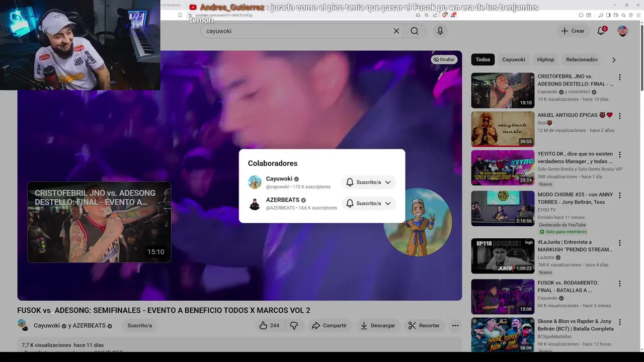The width and height of the screenshot is (644, 362).
Task: Open Cayuwoki channel avatar in Colaboradores
Action: (255, 182)
